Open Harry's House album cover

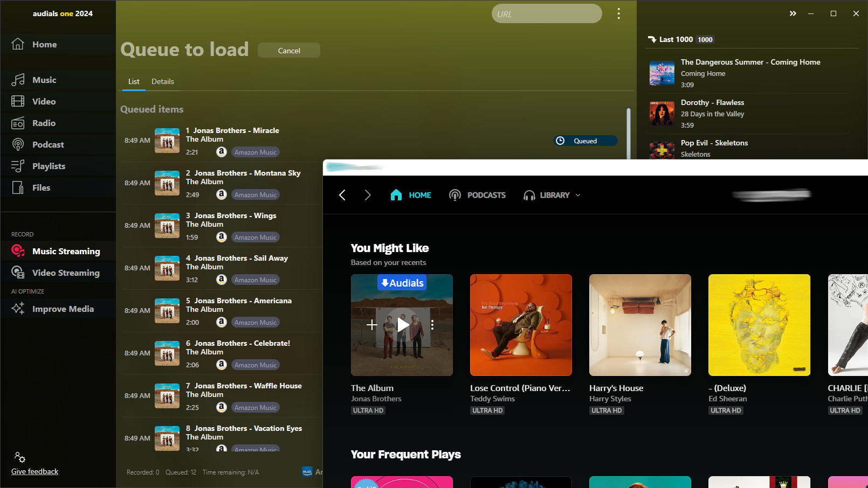click(640, 325)
